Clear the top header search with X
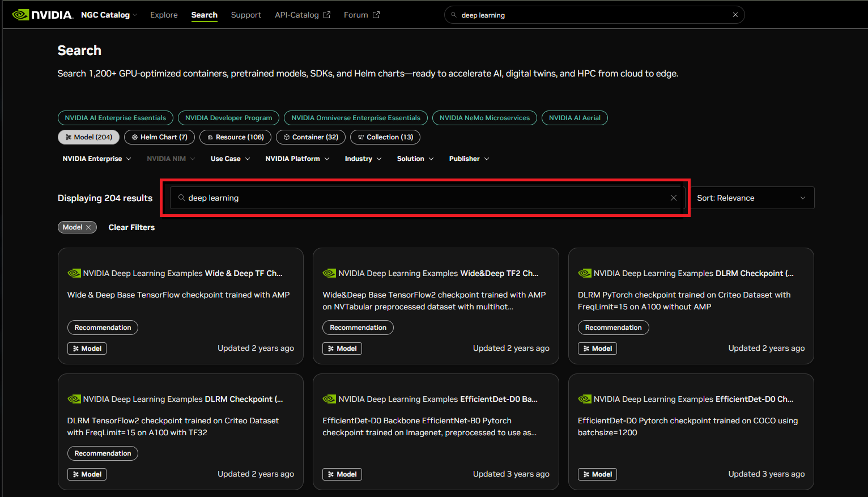Viewport: 868px width, 497px height. pyautogui.click(x=735, y=15)
